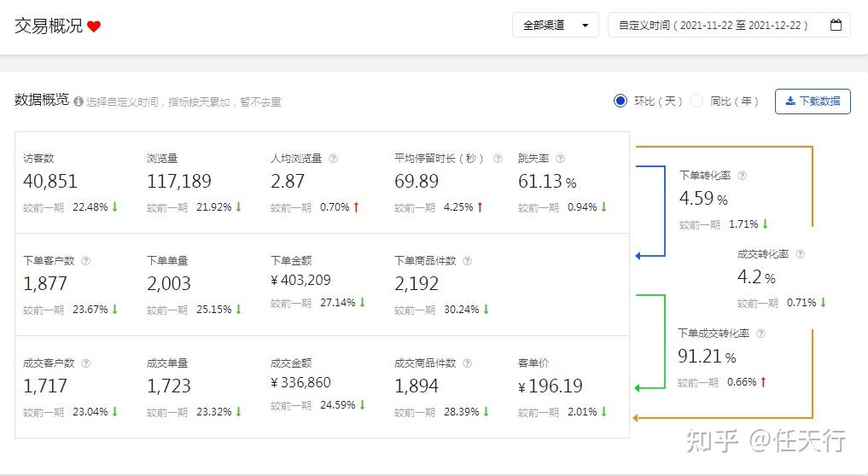The image size is (868, 476).
Task: Click the help icon next to 下单转化率
Action: click(742, 176)
